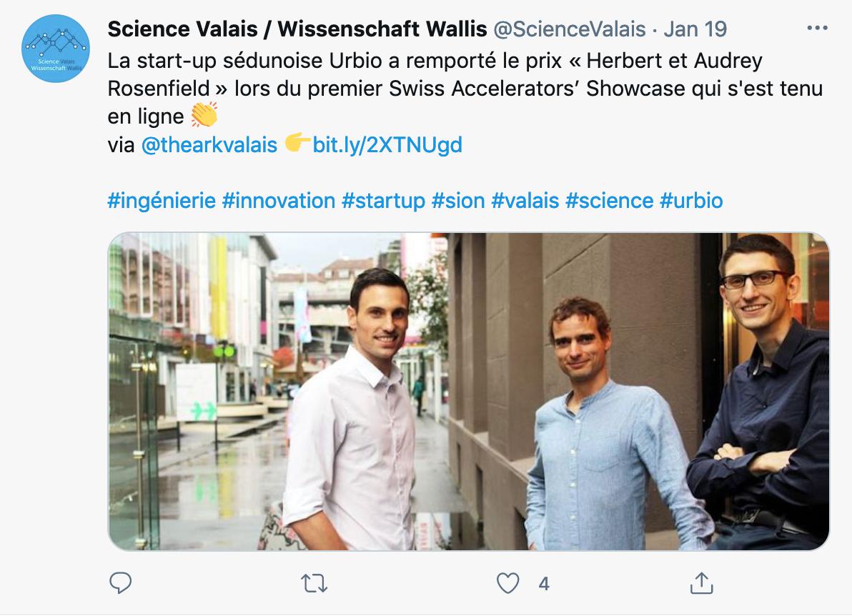Like the tweet with heart icon
Viewport: 852px width, 616px height.
point(507,583)
